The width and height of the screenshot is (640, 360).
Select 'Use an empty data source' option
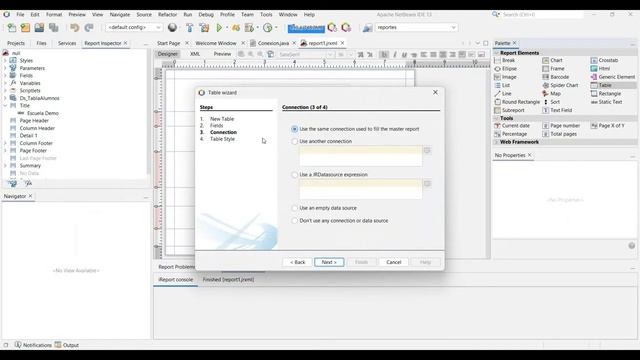click(x=294, y=208)
